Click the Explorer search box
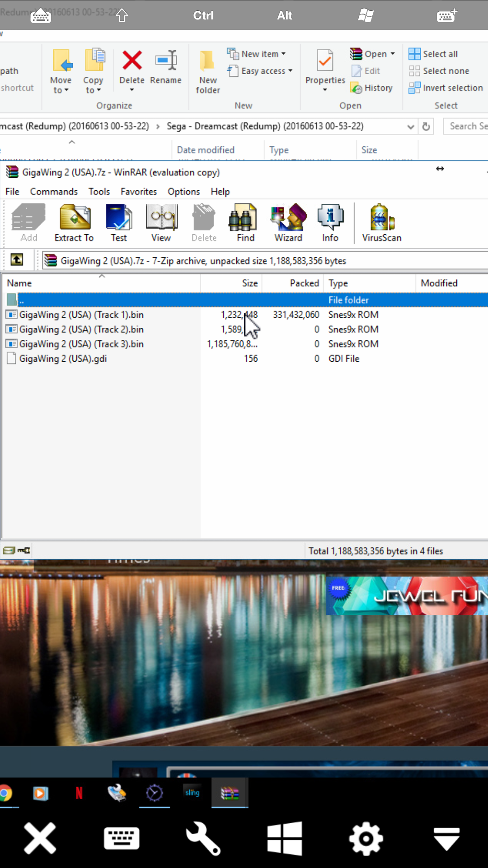The image size is (488, 868). click(466, 127)
